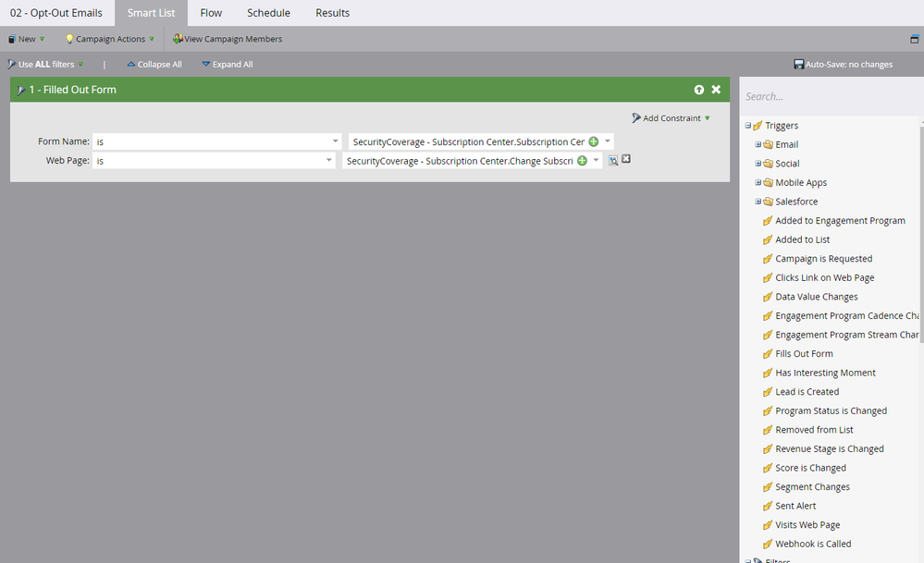Switch to the Schedule tab
Screen dimensions: 924x563
pos(268,13)
